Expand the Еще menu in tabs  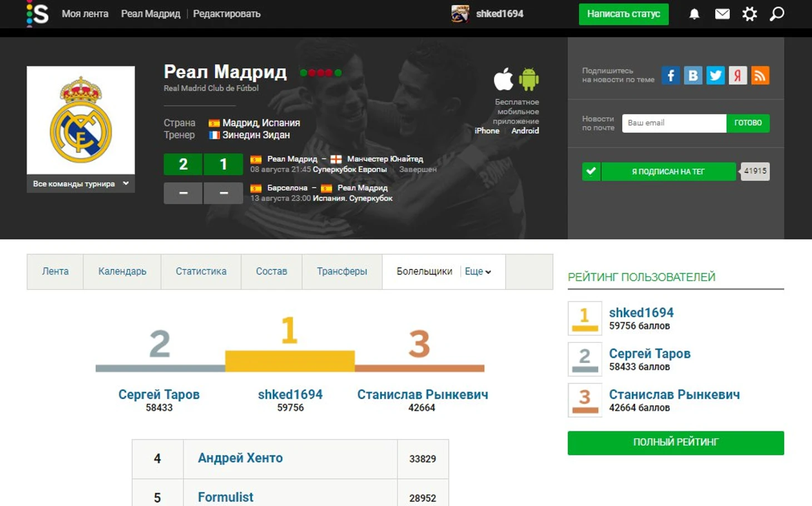click(478, 272)
